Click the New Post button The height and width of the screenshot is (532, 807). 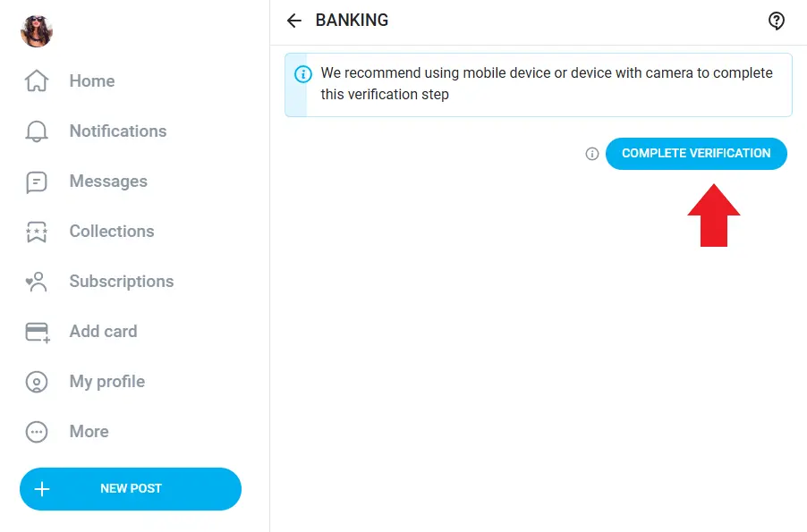point(131,488)
